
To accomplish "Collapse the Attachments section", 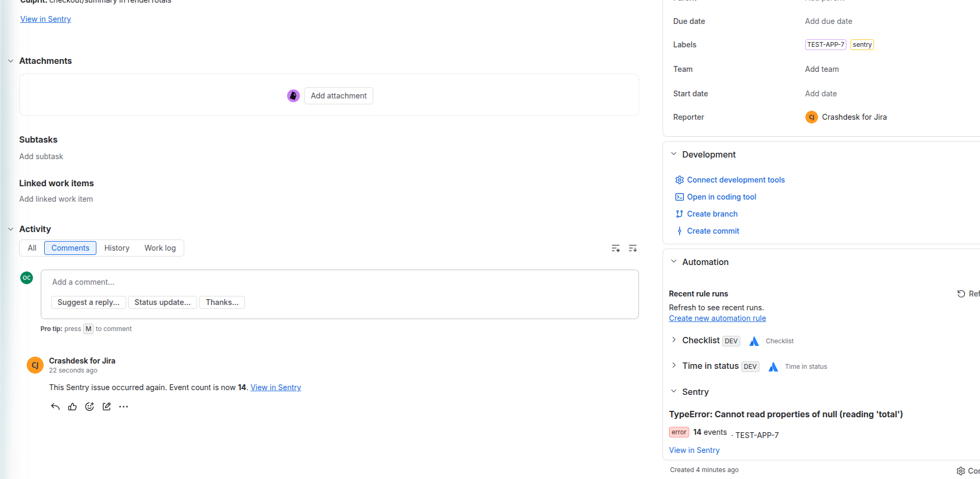I will click(11, 61).
